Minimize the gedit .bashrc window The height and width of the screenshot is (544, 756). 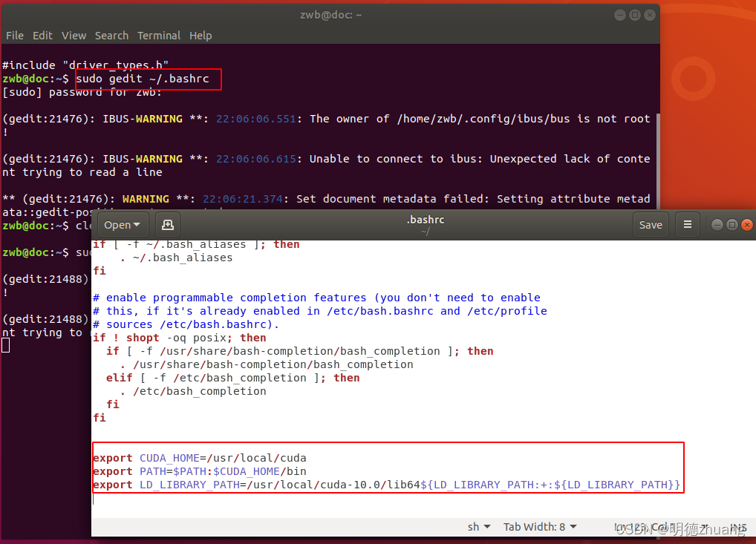pos(717,225)
